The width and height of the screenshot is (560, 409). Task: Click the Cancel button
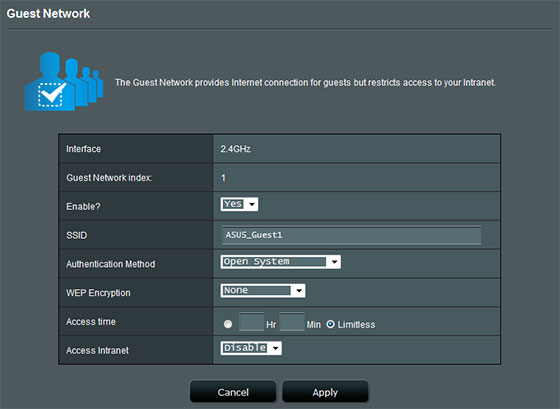pyautogui.click(x=233, y=392)
